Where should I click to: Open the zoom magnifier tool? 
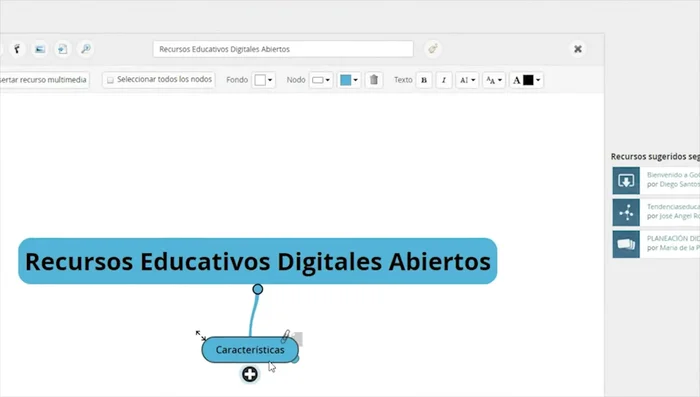coord(85,49)
